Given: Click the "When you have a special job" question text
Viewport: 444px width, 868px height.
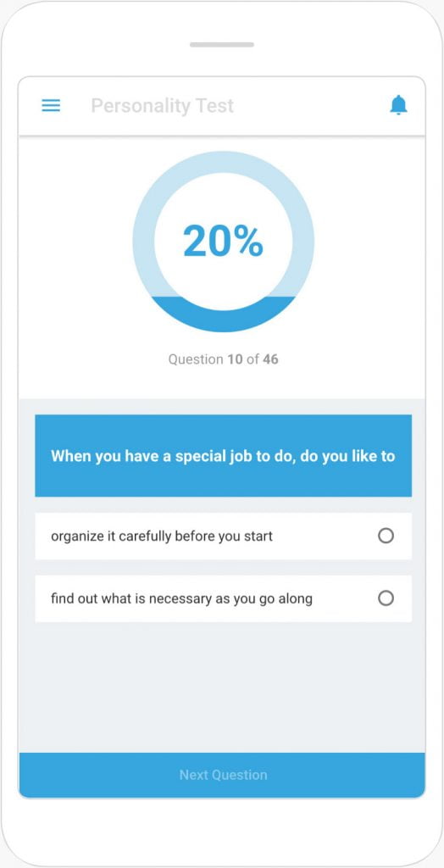Looking at the screenshot, I should (x=223, y=456).
